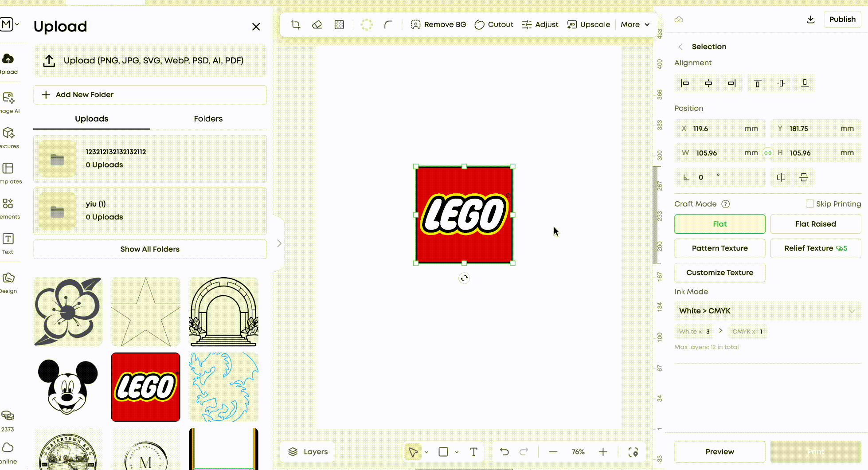Collapse the left panel with chevron handle
The image size is (868, 470).
[279, 243]
